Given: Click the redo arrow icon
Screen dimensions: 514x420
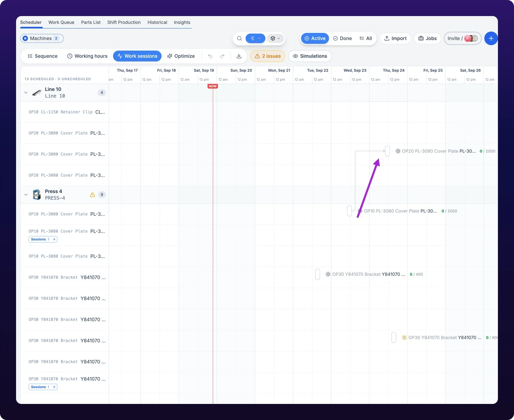Looking at the screenshot, I should [x=222, y=56].
